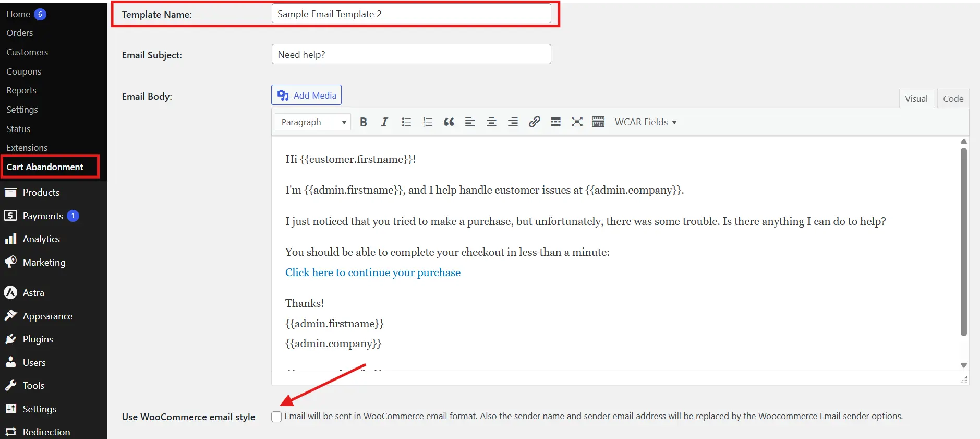Viewport: 980px width, 439px height.
Task: Open the Status submenu item
Action: 18,129
